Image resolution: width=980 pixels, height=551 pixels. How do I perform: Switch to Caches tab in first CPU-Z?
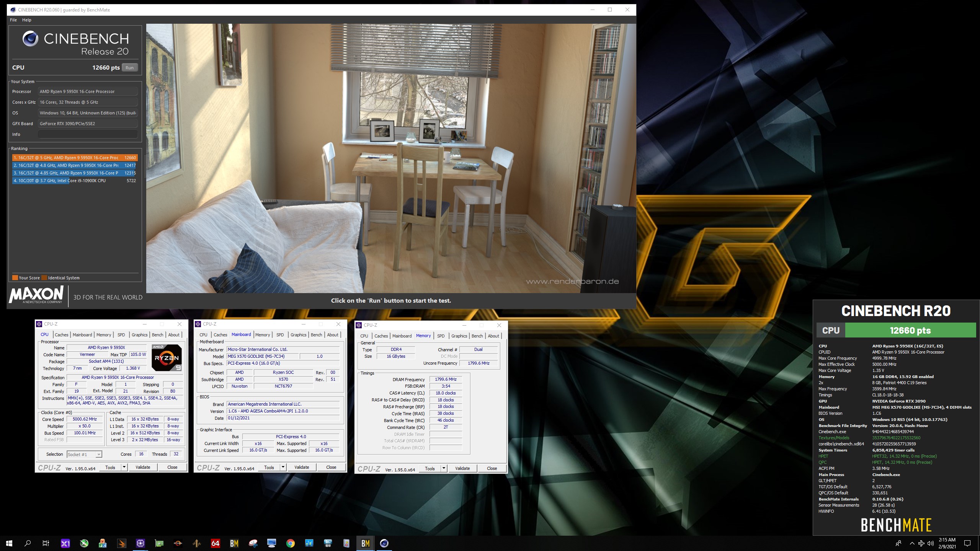61,334
